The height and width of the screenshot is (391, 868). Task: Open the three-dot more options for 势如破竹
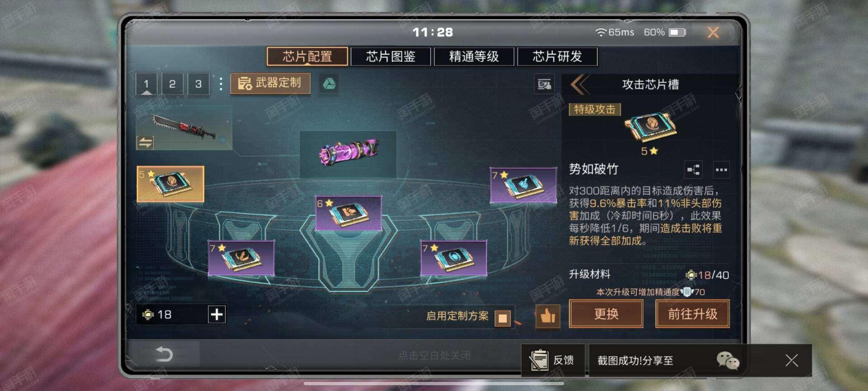coord(721,170)
